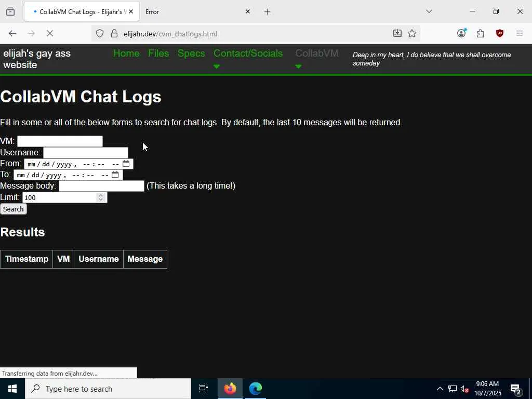Expand the Contact/Socials dropdown arrow
The height and width of the screenshot is (399, 532).
coord(217,66)
